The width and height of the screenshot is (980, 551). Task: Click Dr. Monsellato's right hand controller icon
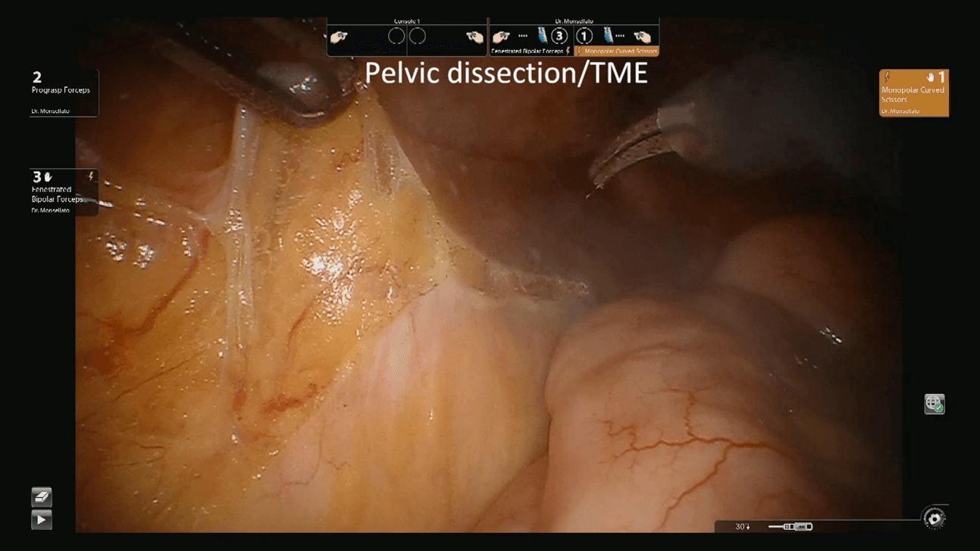(642, 36)
